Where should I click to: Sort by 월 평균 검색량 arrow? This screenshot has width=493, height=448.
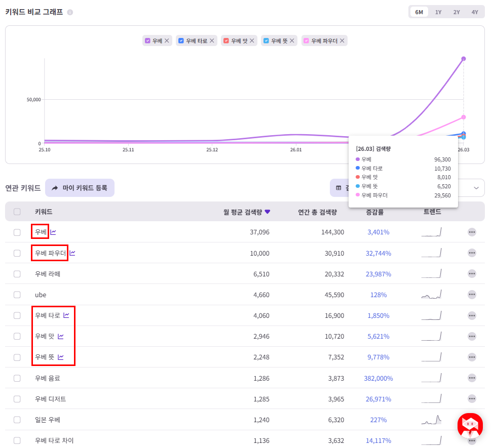[267, 212]
